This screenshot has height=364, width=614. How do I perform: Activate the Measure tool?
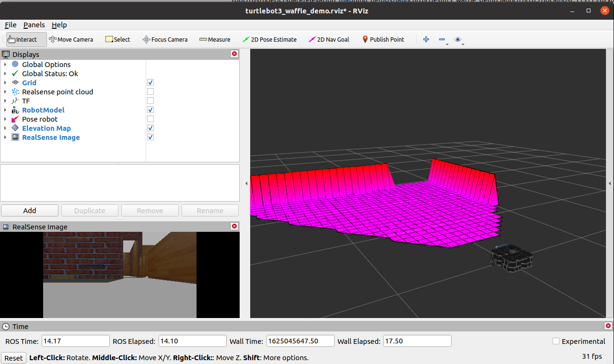(215, 39)
